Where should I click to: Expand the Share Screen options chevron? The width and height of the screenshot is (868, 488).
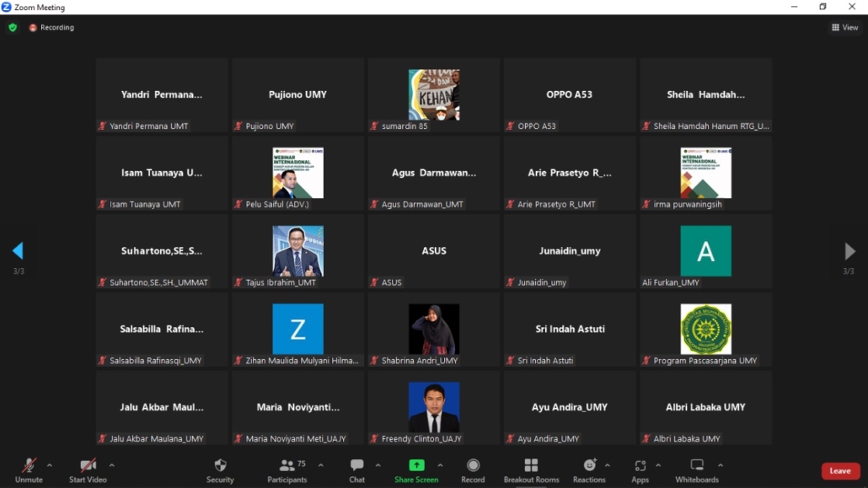point(440,465)
